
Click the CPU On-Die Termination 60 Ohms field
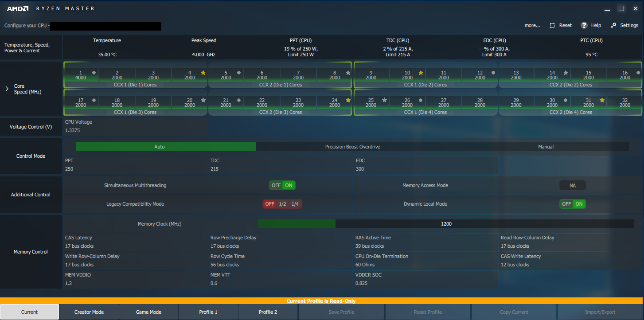click(426, 261)
